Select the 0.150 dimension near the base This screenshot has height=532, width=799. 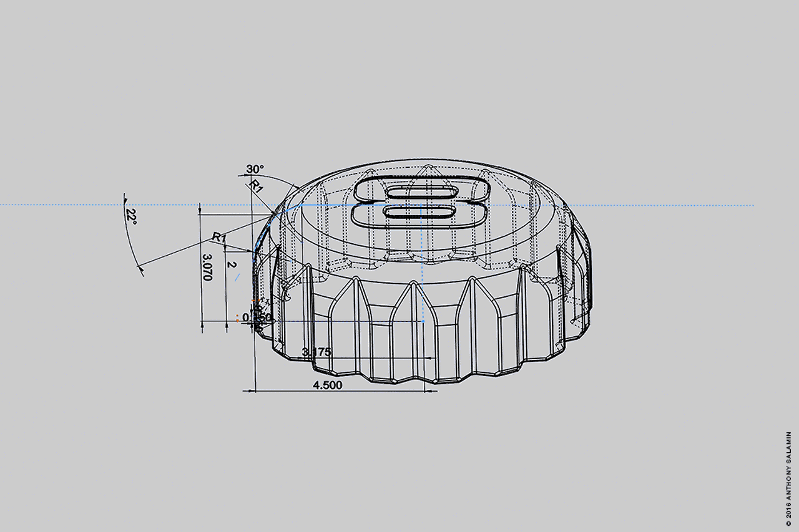click(257, 317)
